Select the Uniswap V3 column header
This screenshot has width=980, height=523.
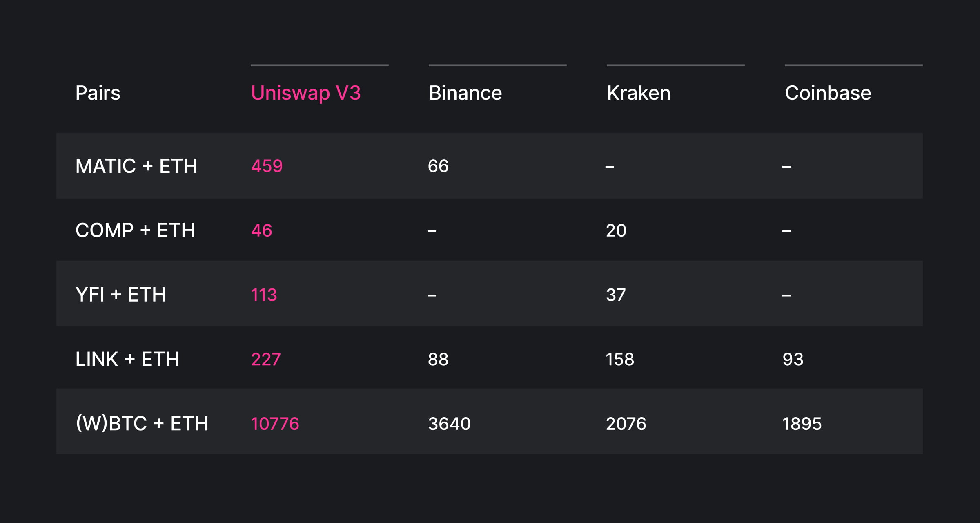point(306,93)
